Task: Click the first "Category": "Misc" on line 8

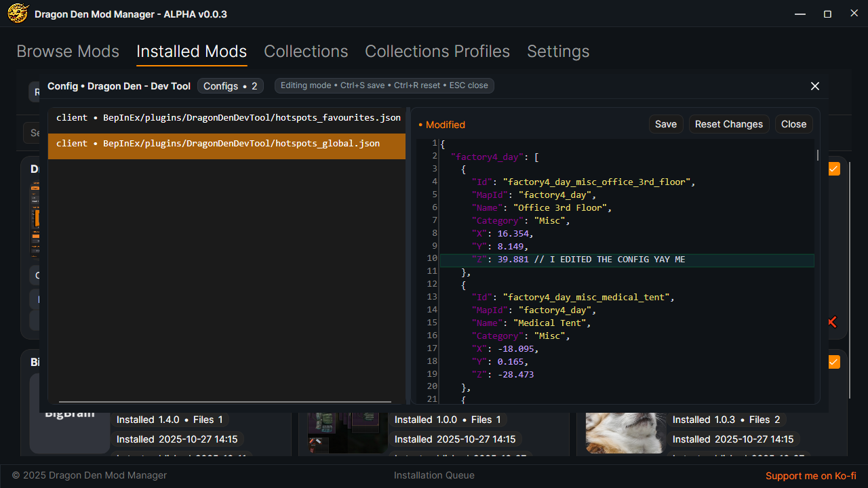Action: coord(521,221)
